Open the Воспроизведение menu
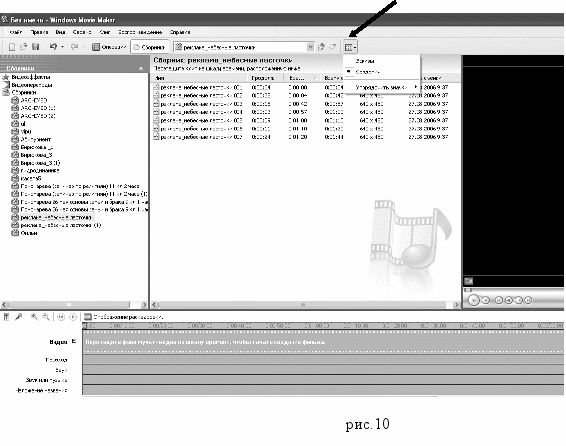566x446 pixels. (x=140, y=32)
